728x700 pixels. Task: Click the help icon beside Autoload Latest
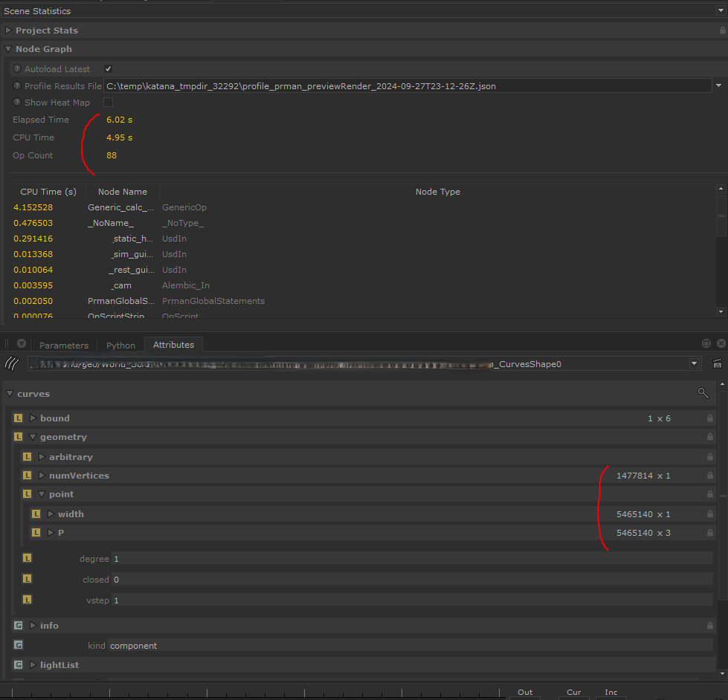17,69
